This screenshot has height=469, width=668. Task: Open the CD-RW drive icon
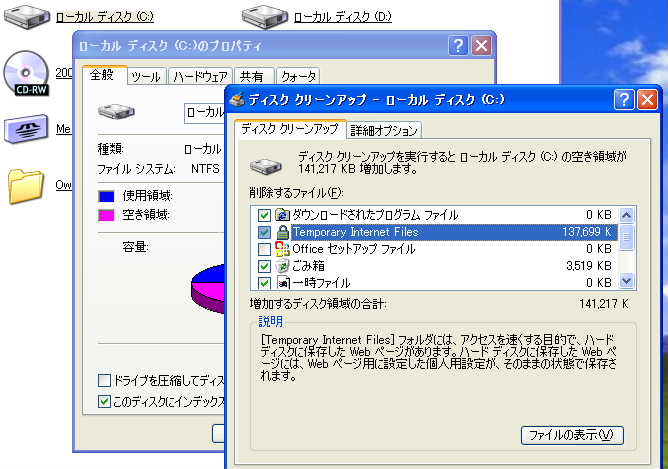26,73
